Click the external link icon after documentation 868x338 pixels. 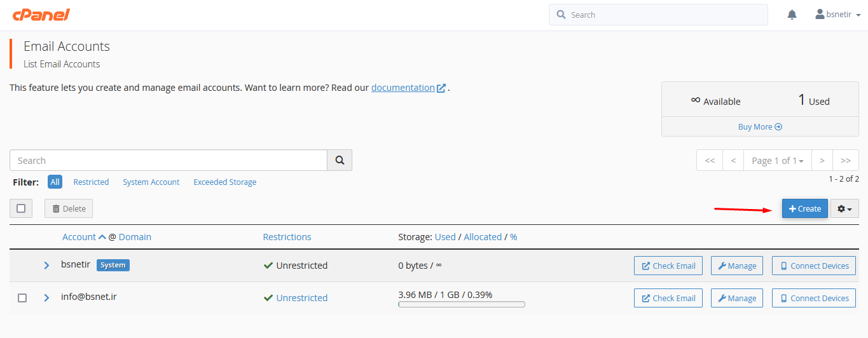pos(441,88)
